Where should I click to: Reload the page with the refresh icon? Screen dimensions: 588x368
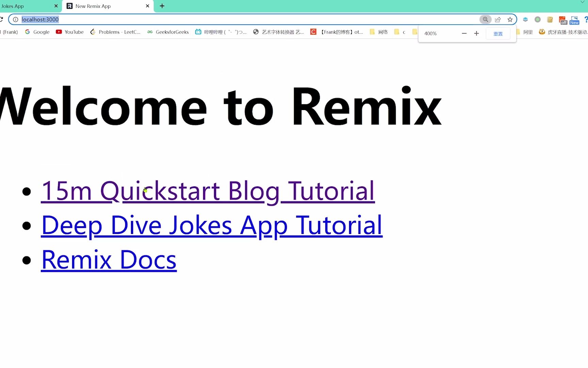[1, 19]
